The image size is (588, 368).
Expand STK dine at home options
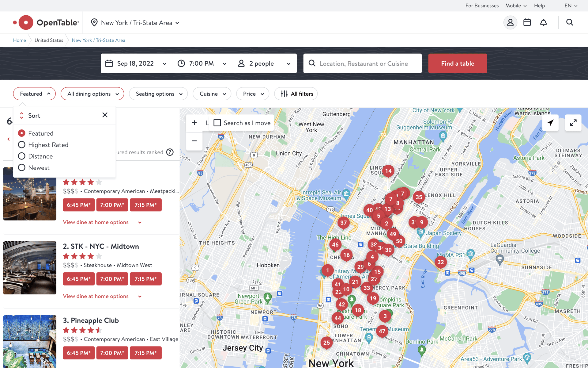coord(102,296)
